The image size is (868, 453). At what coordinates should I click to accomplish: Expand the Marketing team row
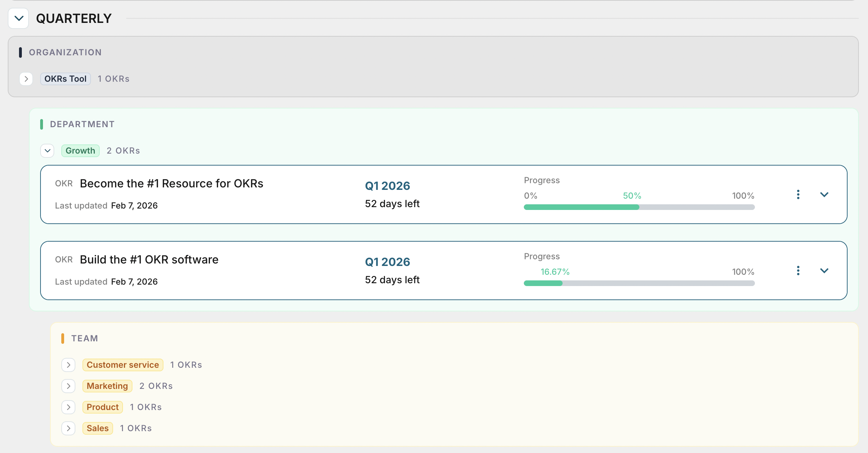pos(68,386)
